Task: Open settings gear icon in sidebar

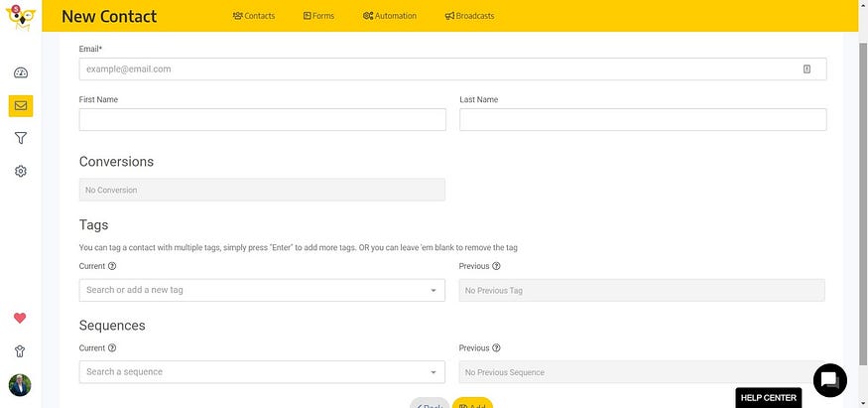Action: (x=21, y=171)
